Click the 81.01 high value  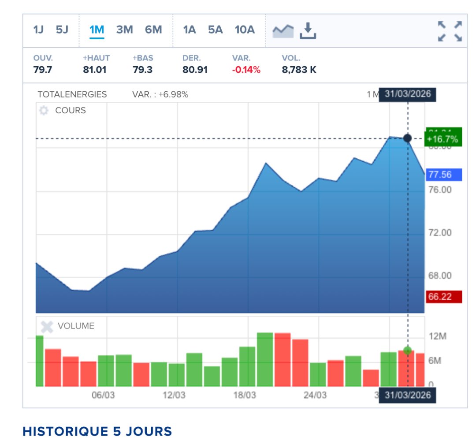click(x=95, y=70)
